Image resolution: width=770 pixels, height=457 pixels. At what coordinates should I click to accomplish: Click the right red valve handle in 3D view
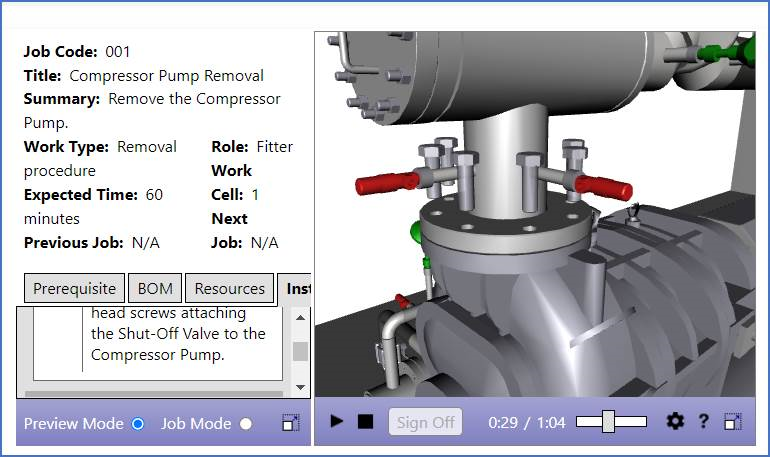coord(603,188)
